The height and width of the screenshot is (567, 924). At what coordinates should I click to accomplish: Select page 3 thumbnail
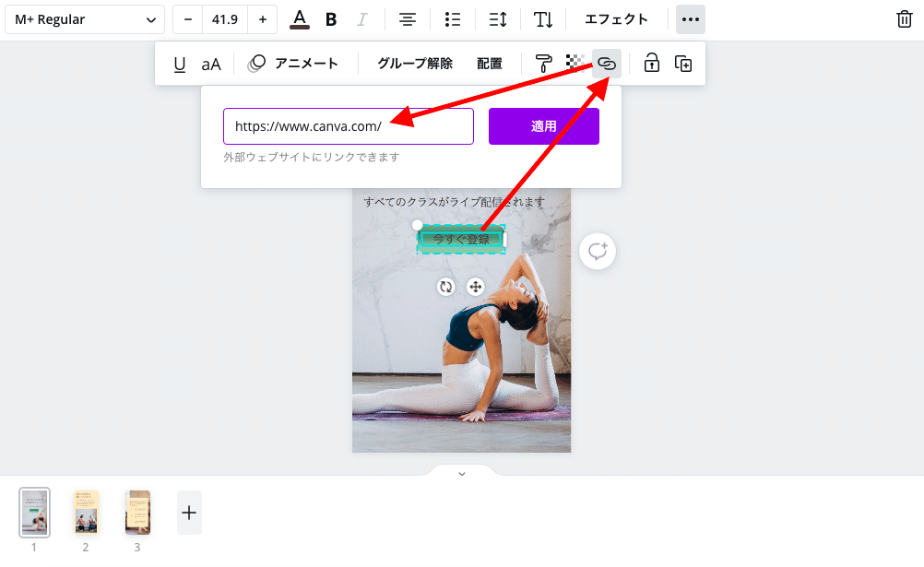coord(138,513)
